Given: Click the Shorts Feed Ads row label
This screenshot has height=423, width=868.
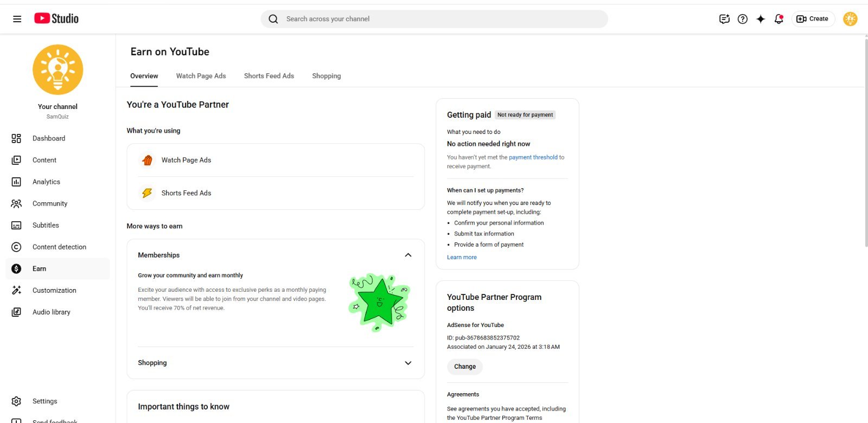Looking at the screenshot, I should (x=186, y=193).
